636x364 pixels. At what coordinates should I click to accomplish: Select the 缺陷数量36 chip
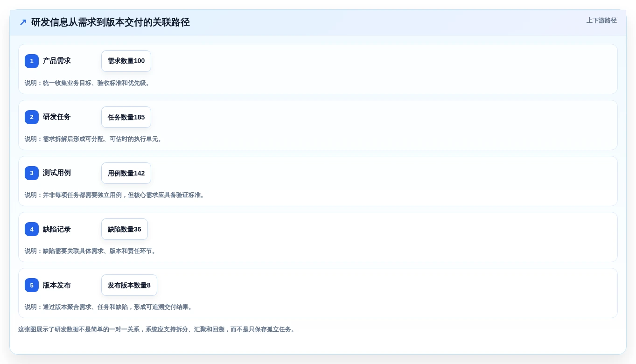[x=125, y=229]
